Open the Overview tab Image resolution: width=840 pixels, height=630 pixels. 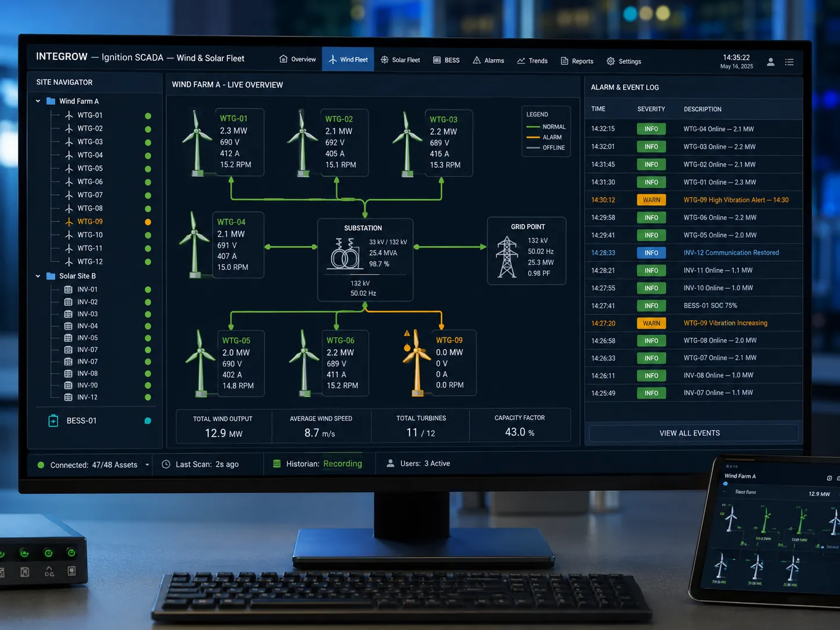tap(298, 59)
